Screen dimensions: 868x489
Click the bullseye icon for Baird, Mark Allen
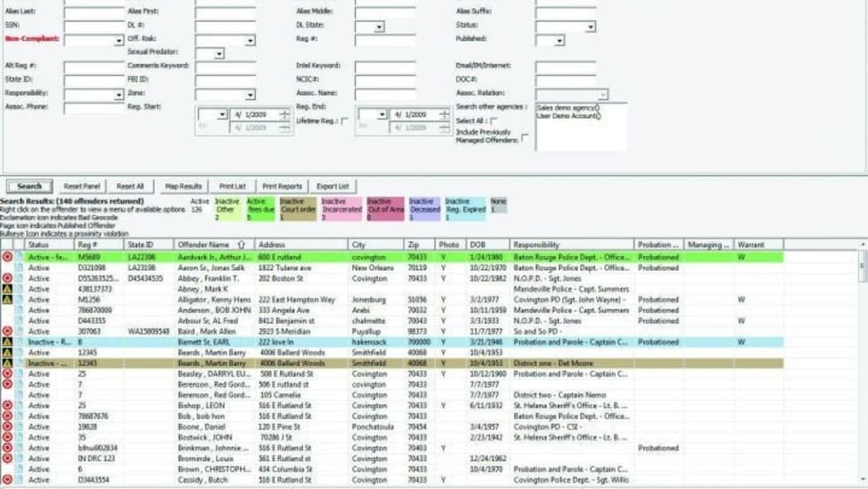tap(7, 331)
